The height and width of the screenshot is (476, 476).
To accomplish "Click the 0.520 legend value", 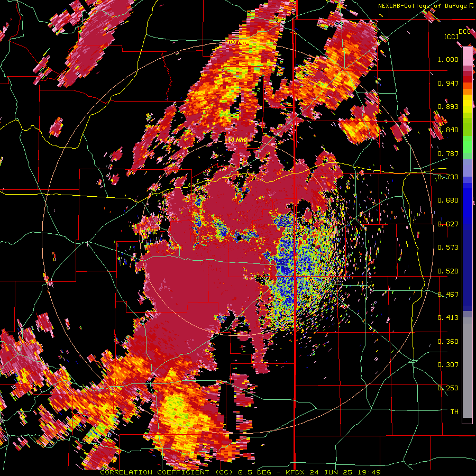I will point(448,271).
